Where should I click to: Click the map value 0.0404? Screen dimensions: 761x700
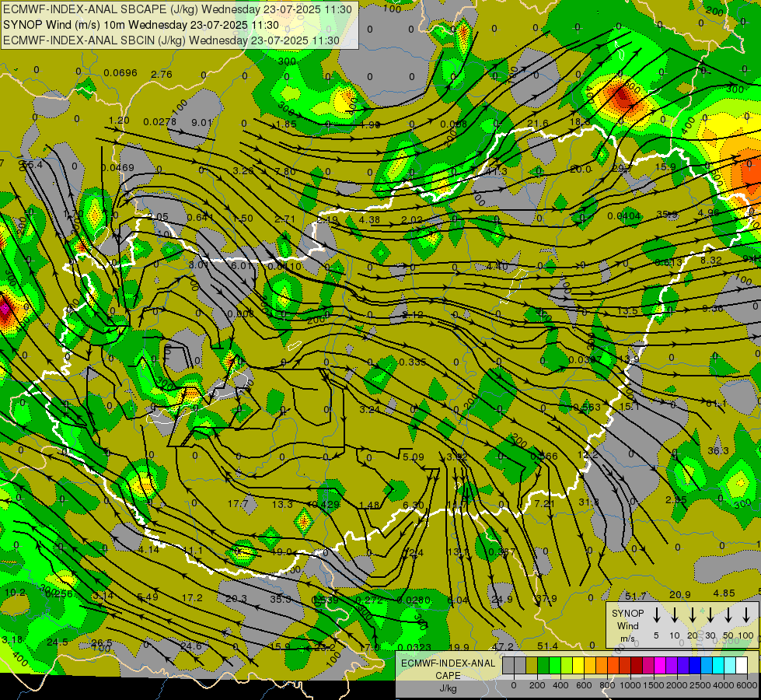(623, 215)
